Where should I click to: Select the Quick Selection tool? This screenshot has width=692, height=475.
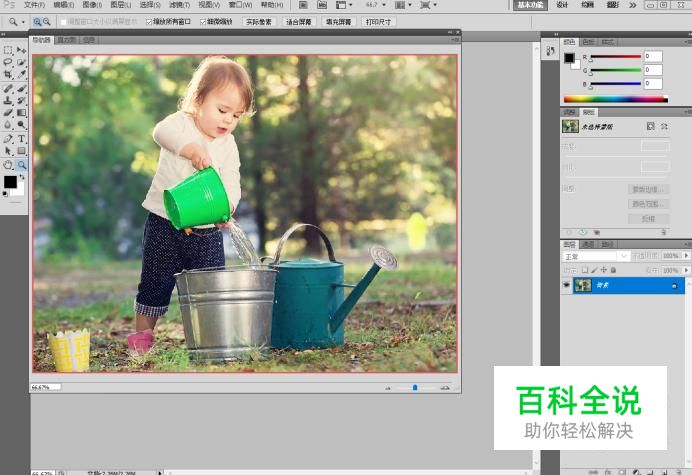[x=21, y=62]
